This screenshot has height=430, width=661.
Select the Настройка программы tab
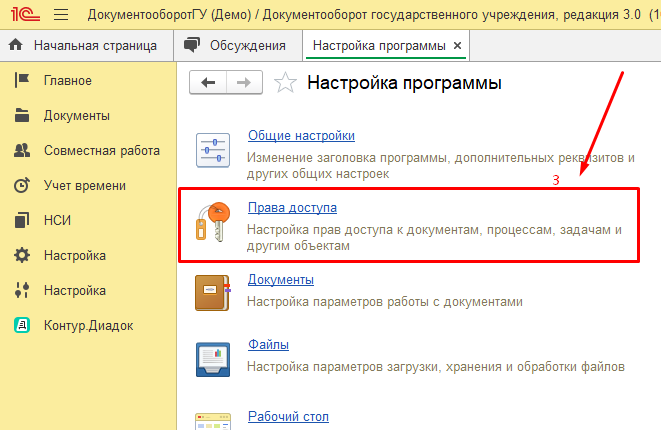tap(386, 46)
